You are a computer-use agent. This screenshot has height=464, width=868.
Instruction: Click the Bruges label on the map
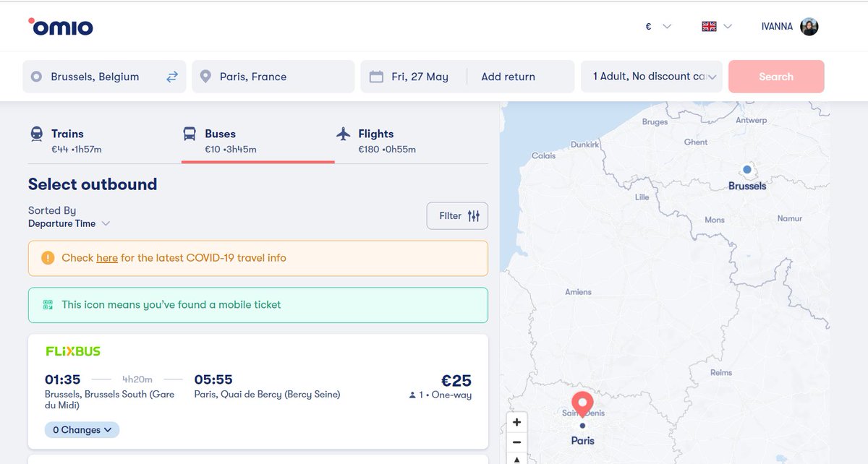[655, 122]
